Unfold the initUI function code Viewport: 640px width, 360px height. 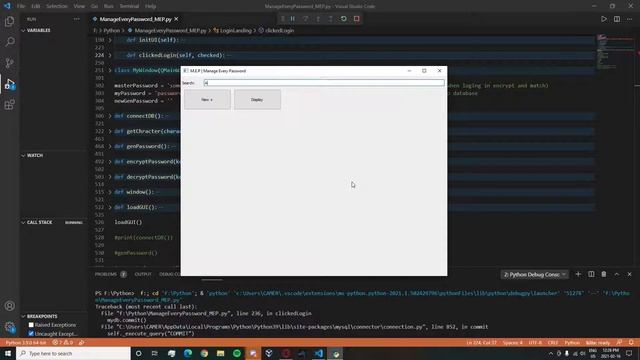pos(110,40)
